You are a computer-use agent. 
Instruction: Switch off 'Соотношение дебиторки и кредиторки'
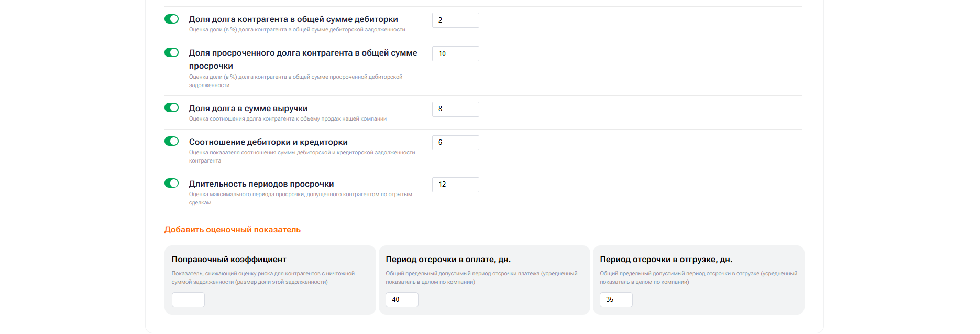pos(171,141)
